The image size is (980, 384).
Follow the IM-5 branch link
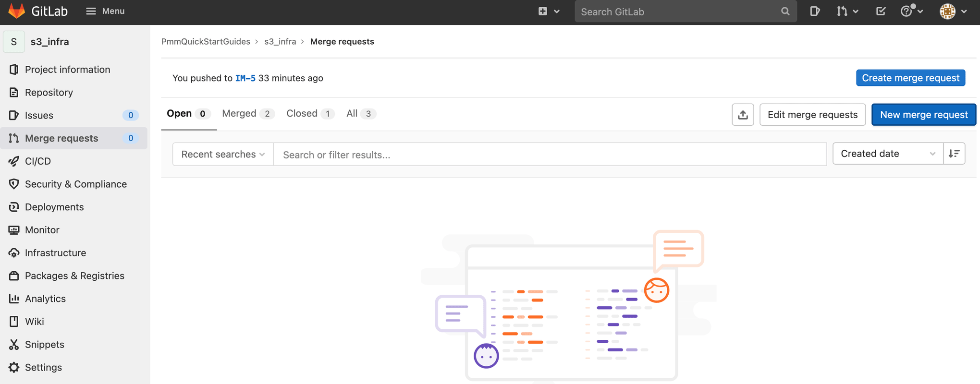click(x=245, y=78)
